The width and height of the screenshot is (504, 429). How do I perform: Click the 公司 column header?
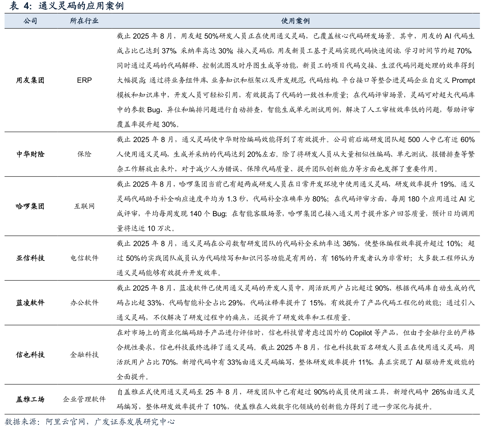click(x=30, y=21)
